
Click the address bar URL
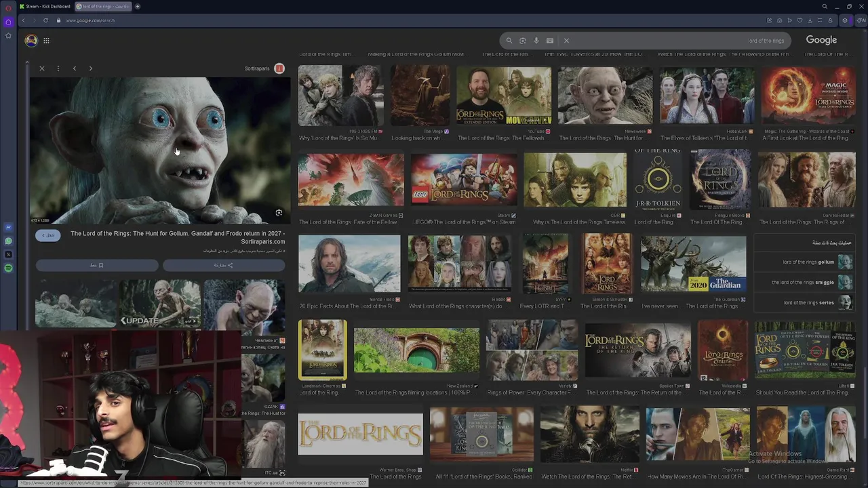pos(90,20)
